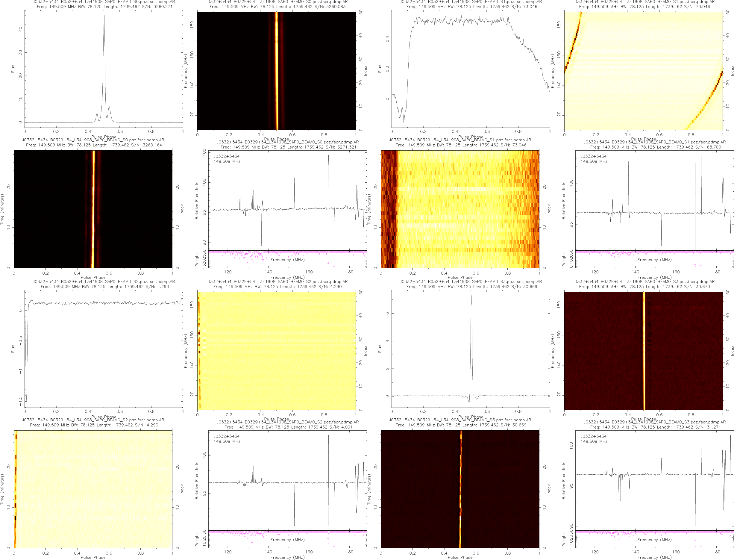Click the S1 bandpass plot with S/N 68.700

(654, 200)
